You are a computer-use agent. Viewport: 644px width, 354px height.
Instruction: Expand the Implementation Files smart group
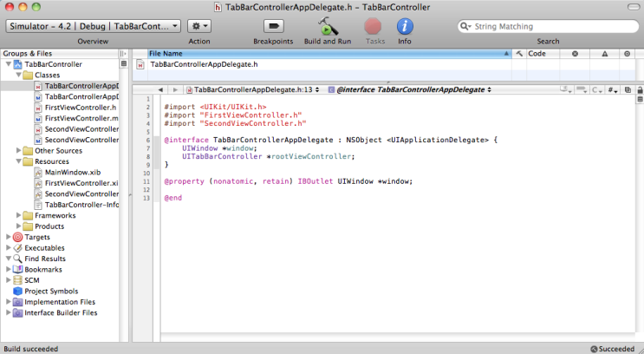pos(8,301)
